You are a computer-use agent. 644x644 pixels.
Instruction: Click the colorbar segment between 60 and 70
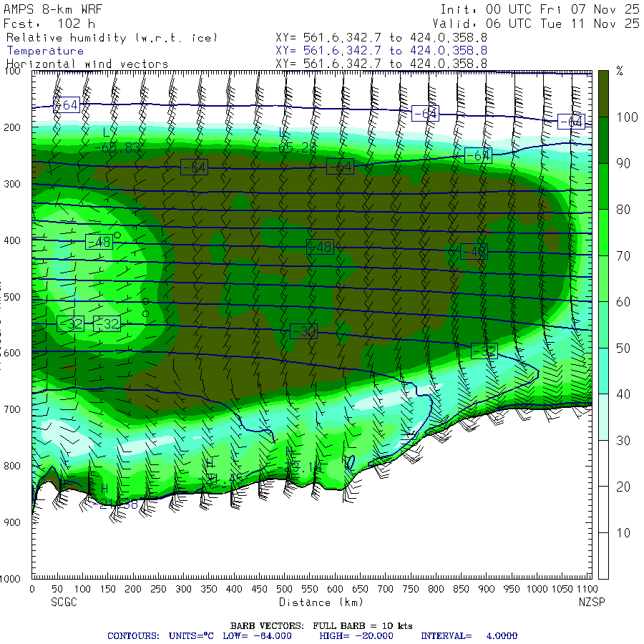(x=603, y=278)
